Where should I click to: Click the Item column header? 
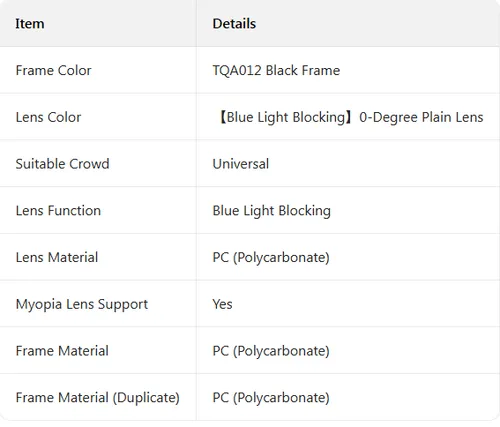30,24
